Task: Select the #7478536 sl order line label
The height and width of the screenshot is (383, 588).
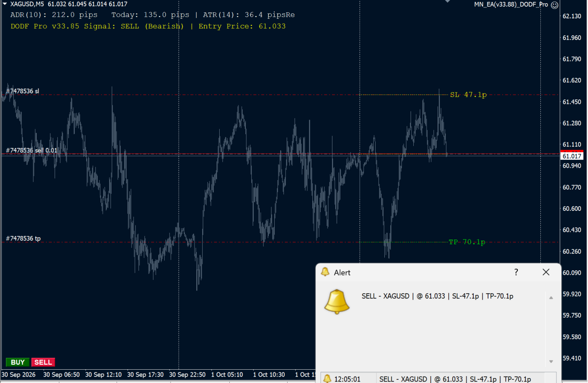Action: click(22, 91)
